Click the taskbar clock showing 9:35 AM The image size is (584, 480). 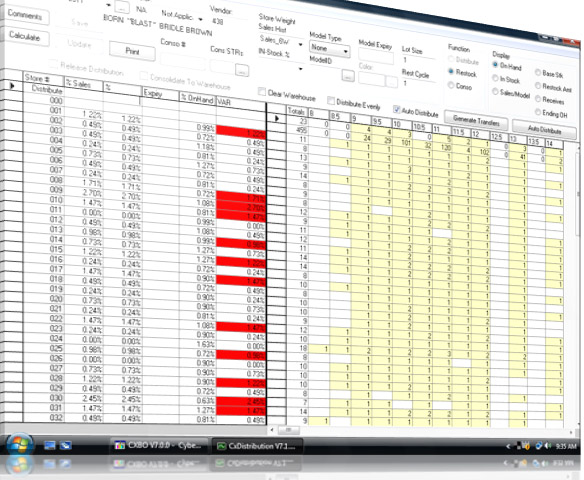click(x=566, y=446)
